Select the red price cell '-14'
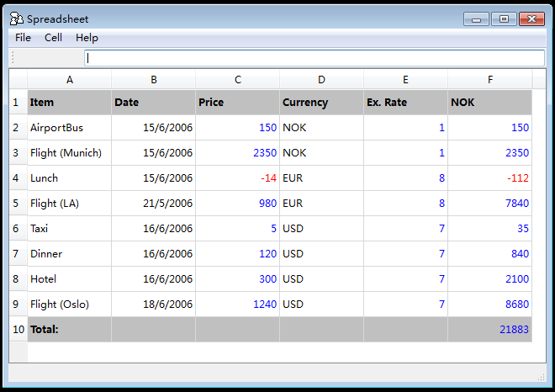The width and height of the screenshot is (555, 392). click(x=237, y=177)
